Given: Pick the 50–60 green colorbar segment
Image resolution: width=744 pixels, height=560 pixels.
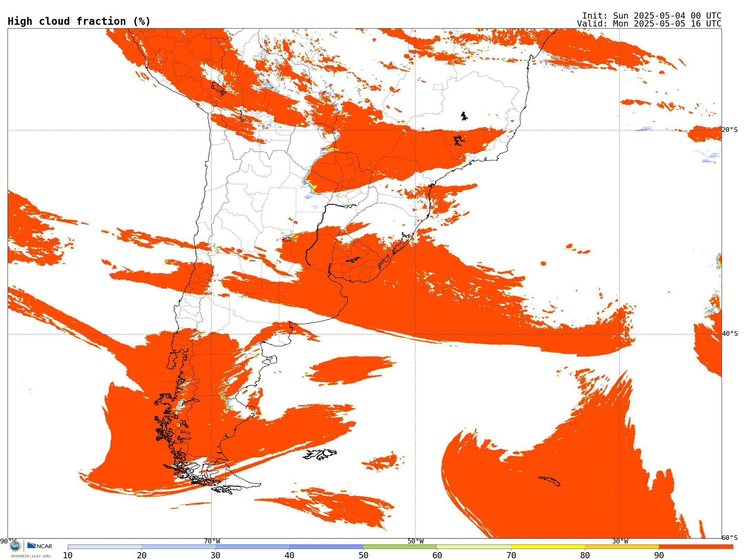Looking at the screenshot, I should (x=400, y=547).
